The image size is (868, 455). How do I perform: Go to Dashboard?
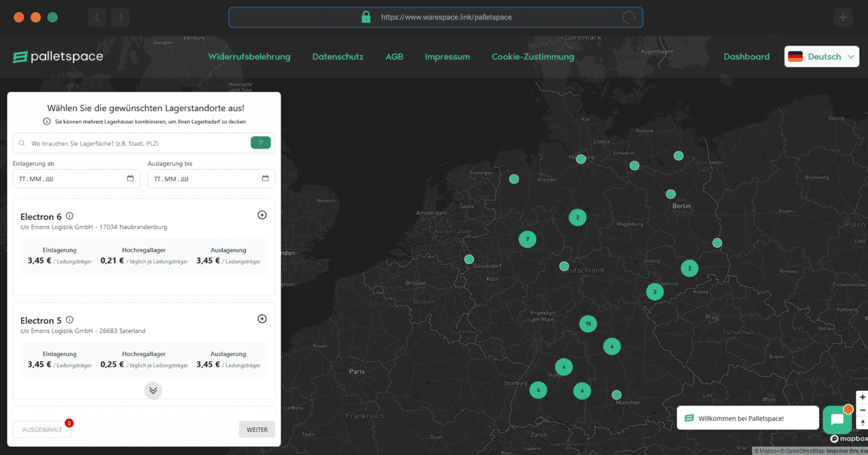coord(747,57)
